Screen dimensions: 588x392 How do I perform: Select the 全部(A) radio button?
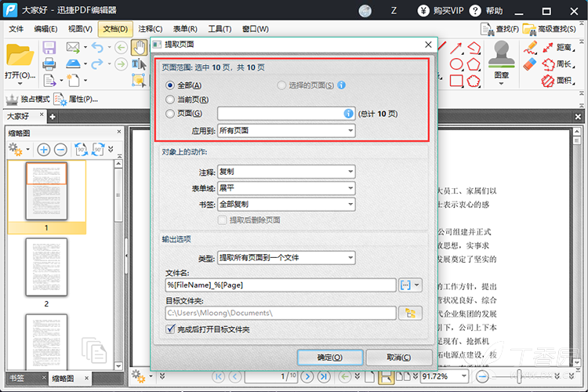[x=170, y=85]
